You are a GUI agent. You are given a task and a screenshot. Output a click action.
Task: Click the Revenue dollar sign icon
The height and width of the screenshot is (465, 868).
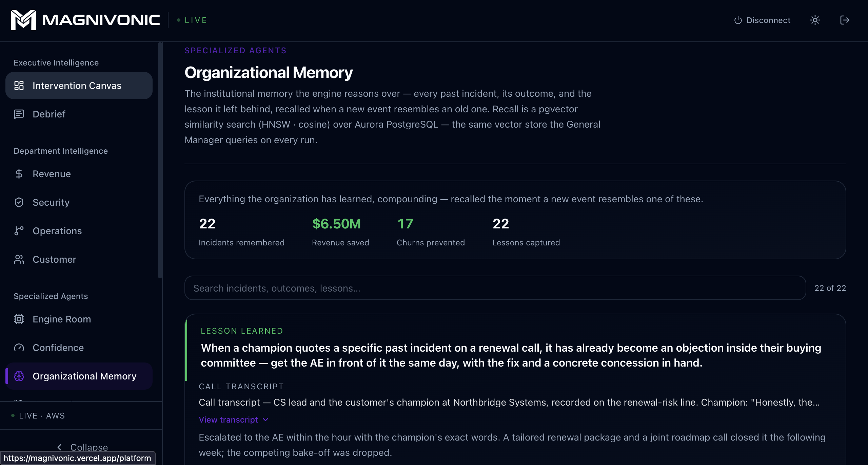coord(19,174)
